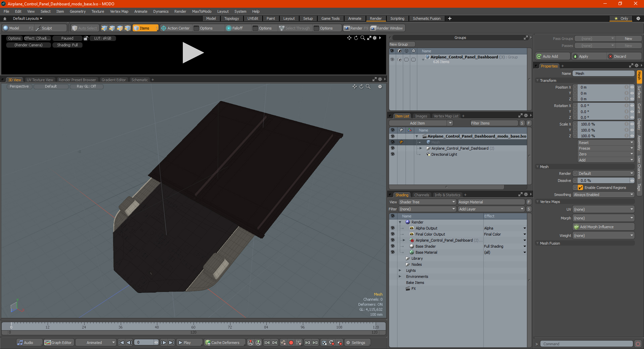Click the 3D viewport rotate icon
This screenshot has width=644, height=349.
(361, 87)
